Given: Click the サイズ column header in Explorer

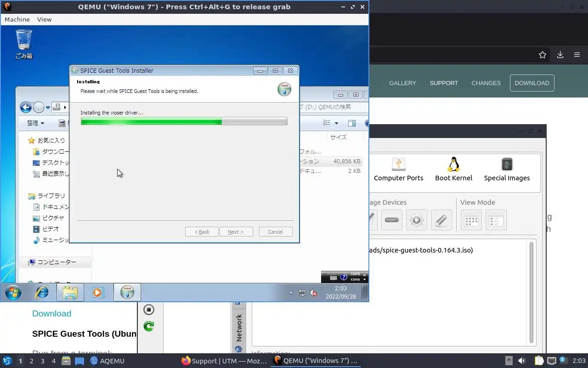Looking at the screenshot, I should pos(338,137).
